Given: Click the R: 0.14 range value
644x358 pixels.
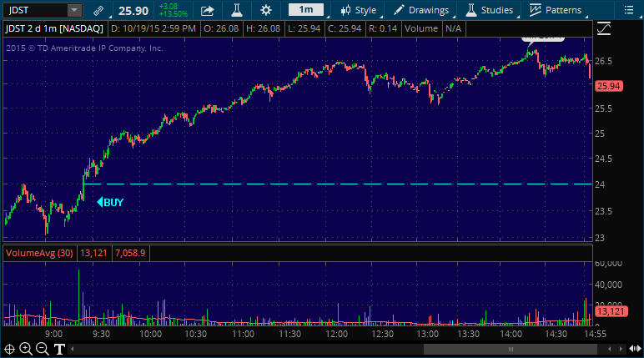Looking at the screenshot, I should (x=383, y=28).
